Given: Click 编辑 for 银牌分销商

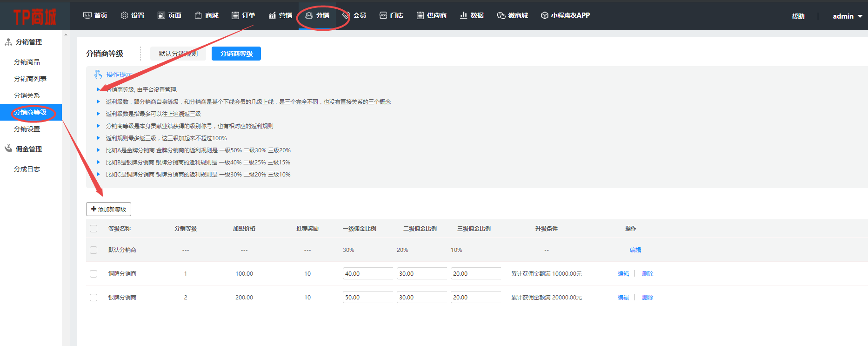Looking at the screenshot, I should tap(623, 298).
